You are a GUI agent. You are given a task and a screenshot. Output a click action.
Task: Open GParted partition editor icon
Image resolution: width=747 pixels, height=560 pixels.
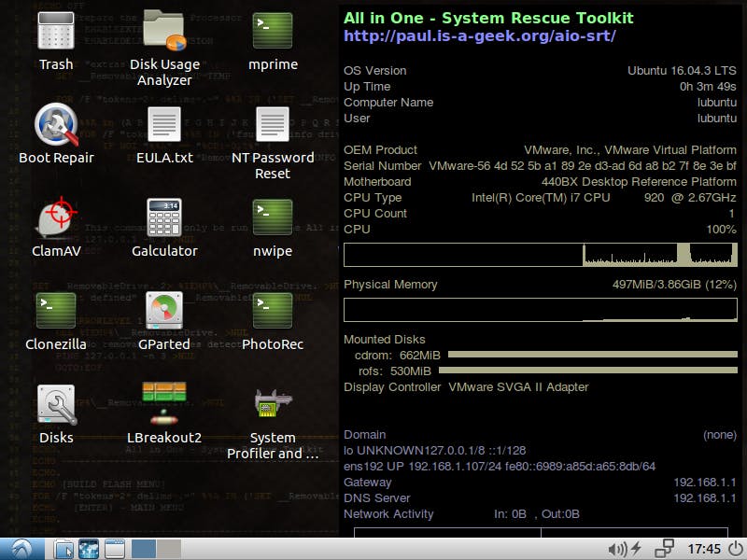(x=164, y=311)
